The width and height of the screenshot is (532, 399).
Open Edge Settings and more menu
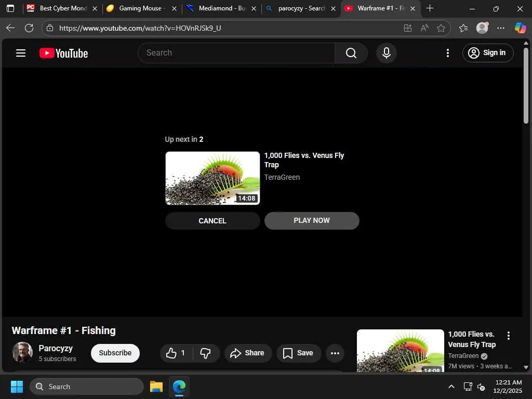[x=501, y=28]
